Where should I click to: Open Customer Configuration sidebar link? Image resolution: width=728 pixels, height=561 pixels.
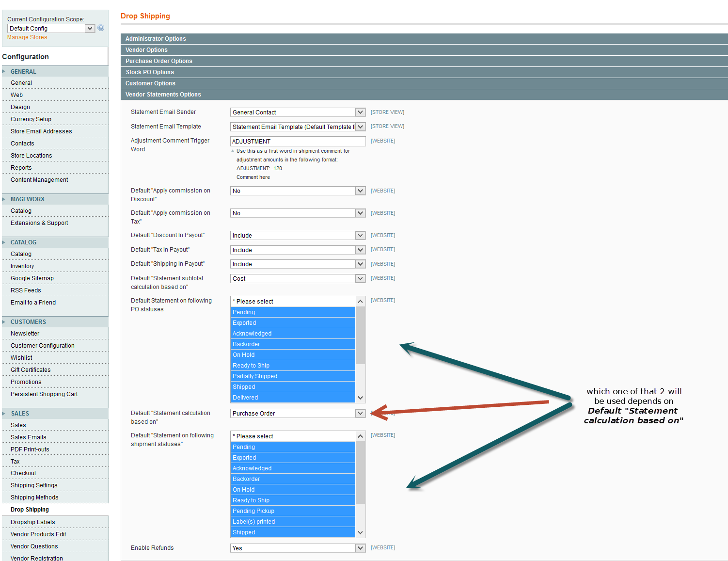[x=43, y=346]
